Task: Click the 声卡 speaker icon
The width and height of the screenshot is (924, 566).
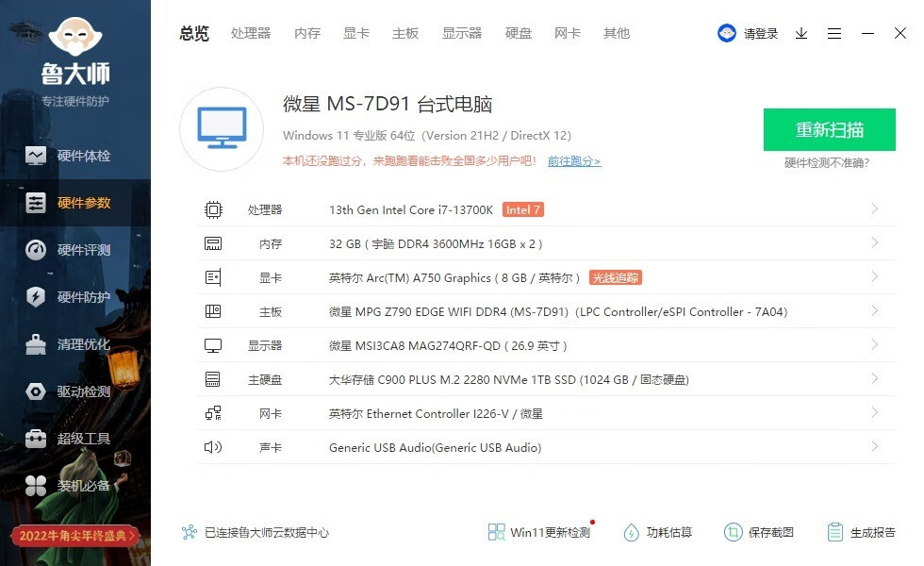Action: point(213,447)
